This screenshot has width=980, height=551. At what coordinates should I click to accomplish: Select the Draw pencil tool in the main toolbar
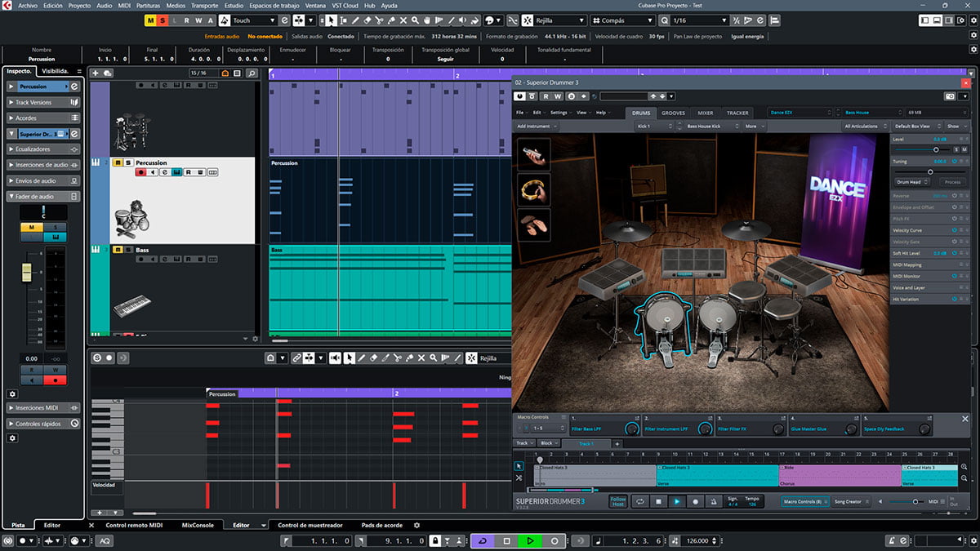pyautogui.click(x=354, y=20)
